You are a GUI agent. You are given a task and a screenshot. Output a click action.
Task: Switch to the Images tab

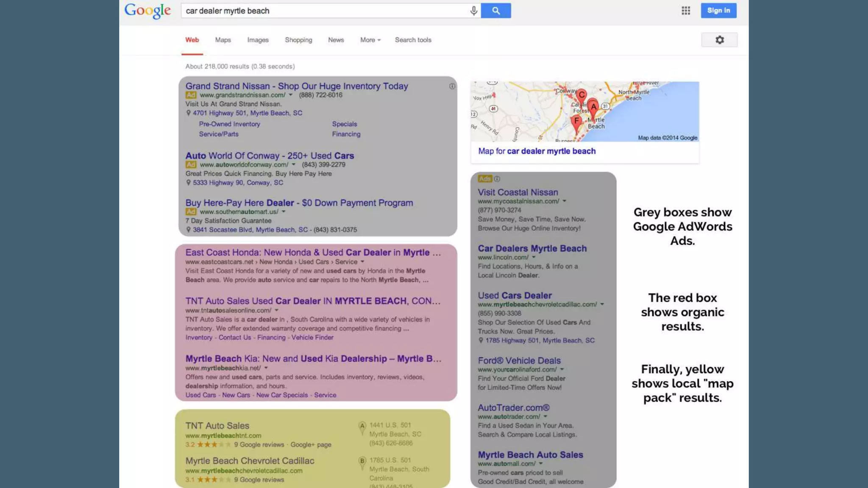click(258, 40)
